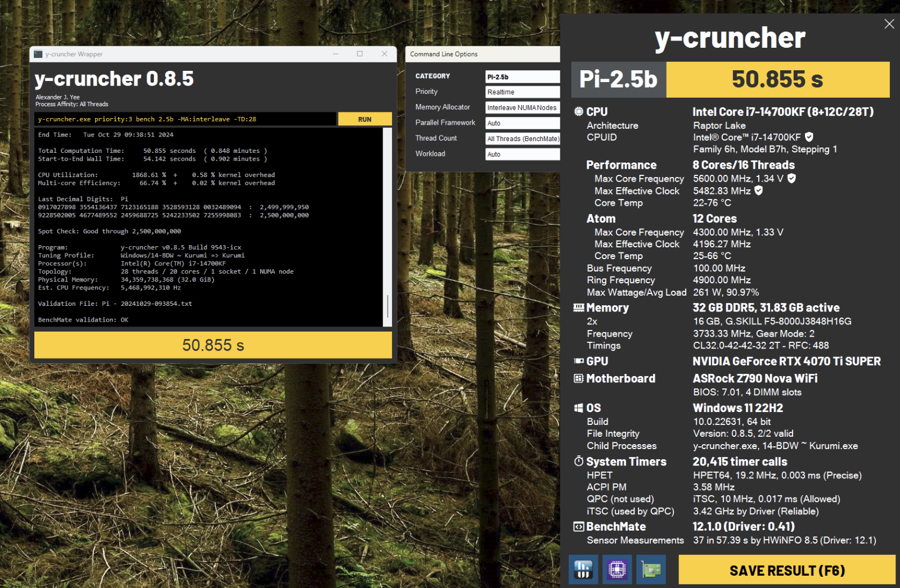Open the GPU-Z graphics card icon
Viewport: 900px width, 588px height.
pyautogui.click(x=651, y=569)
